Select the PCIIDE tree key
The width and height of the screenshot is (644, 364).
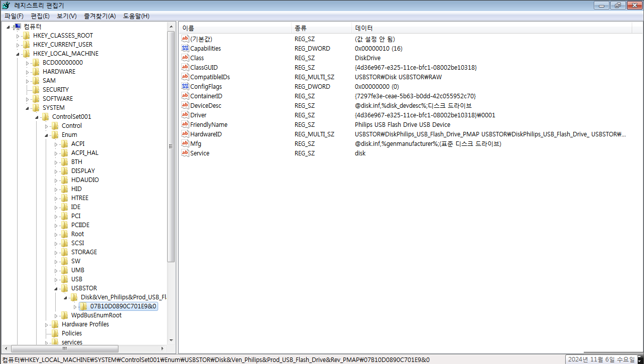(80, 225)
